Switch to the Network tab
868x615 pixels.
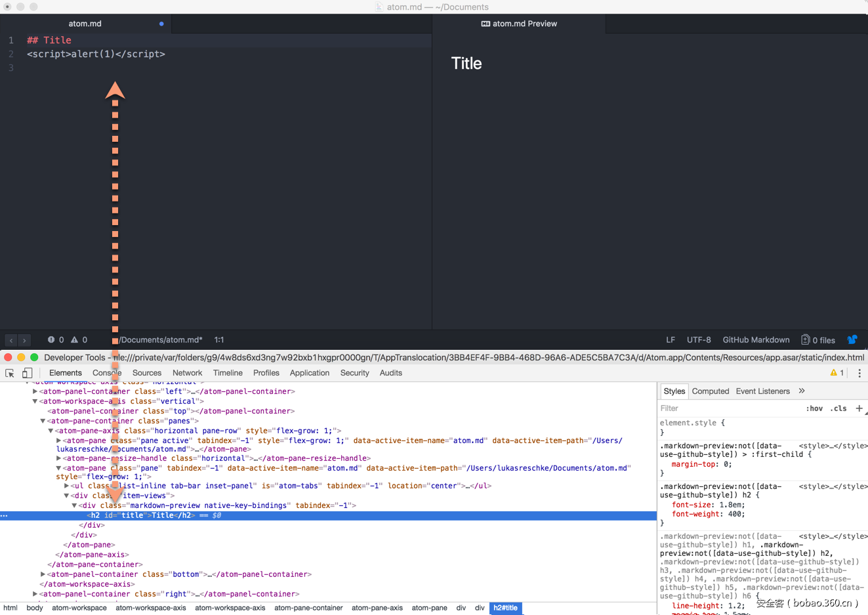187,373
